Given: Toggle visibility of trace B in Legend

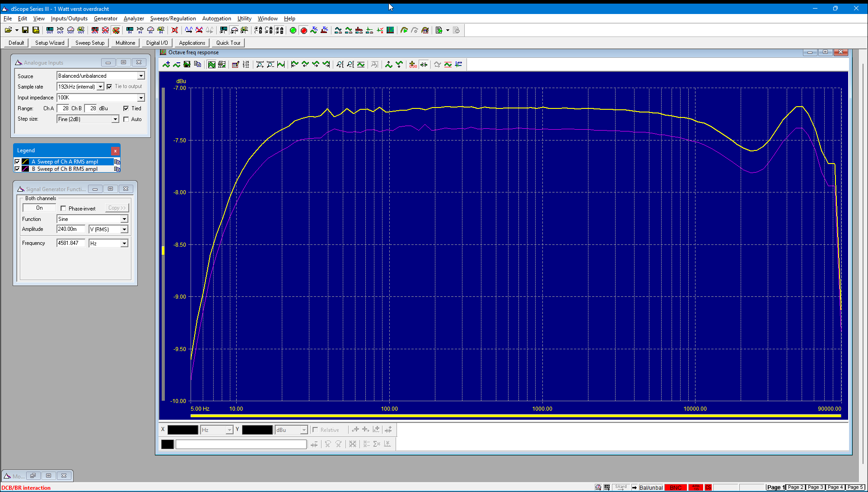Looking at the screenshot, I should coord(17,169).
